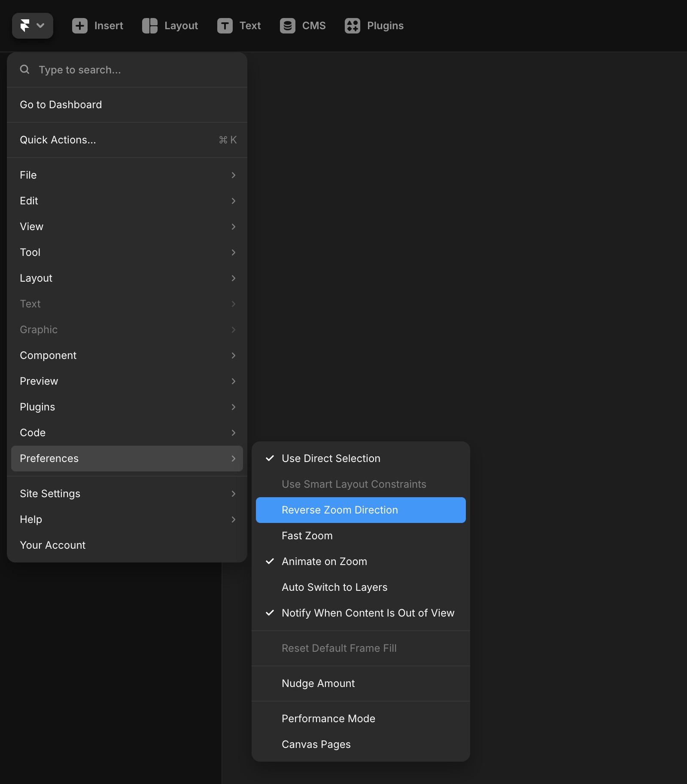The height and width of the screenshot is (784, 687).
Task: Expand the Component submenu
Action: (127, 356)
